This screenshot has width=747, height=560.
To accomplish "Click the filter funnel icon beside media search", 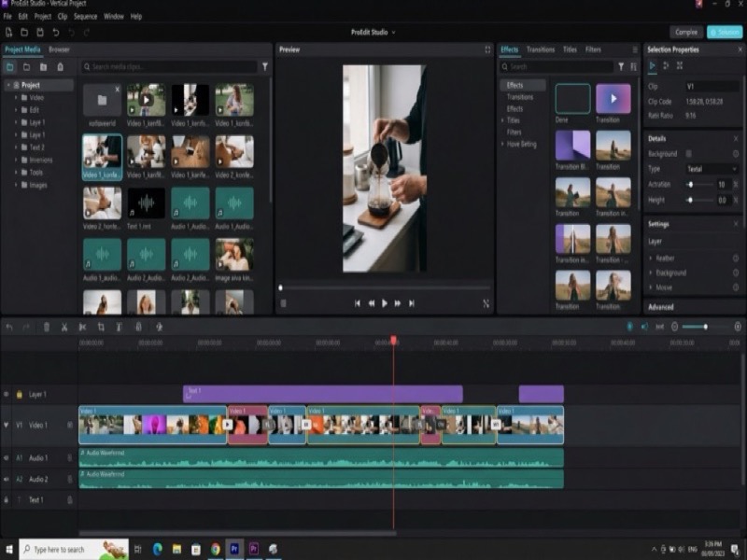I will pyautogui.click(x=264, y=67).
